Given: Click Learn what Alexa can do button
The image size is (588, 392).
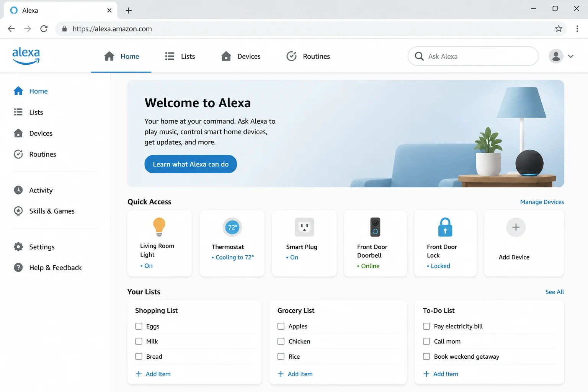Looking at the screenshot, I should coord(191,164).
